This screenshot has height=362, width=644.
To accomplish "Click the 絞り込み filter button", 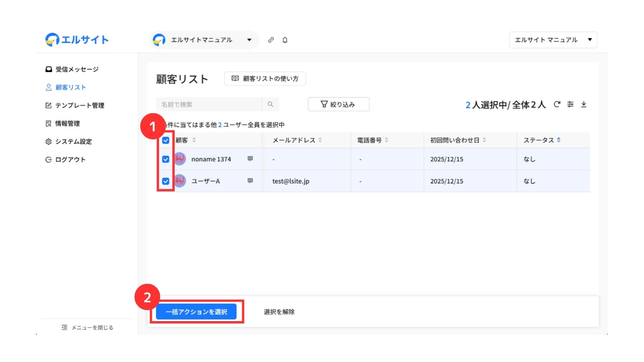I will click(x=338, y=104).
